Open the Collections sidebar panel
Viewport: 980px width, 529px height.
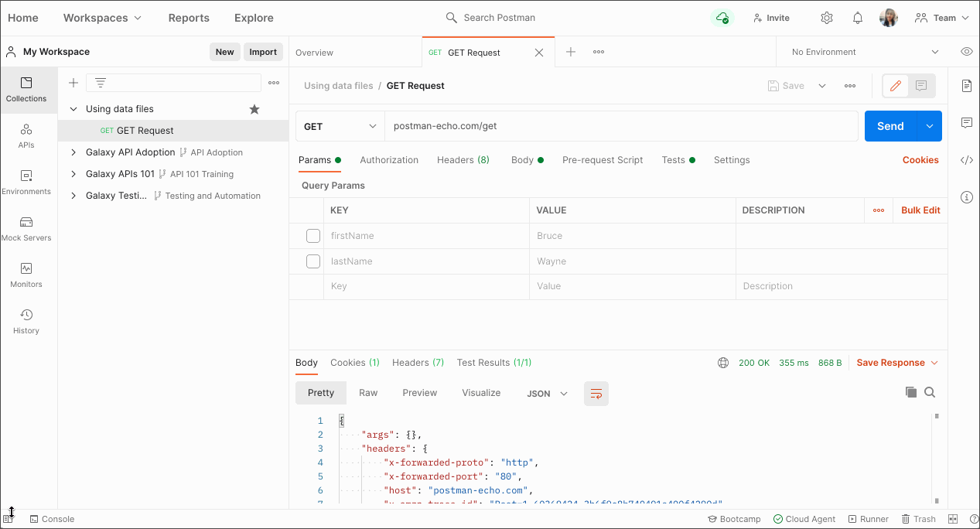point(26,90)
